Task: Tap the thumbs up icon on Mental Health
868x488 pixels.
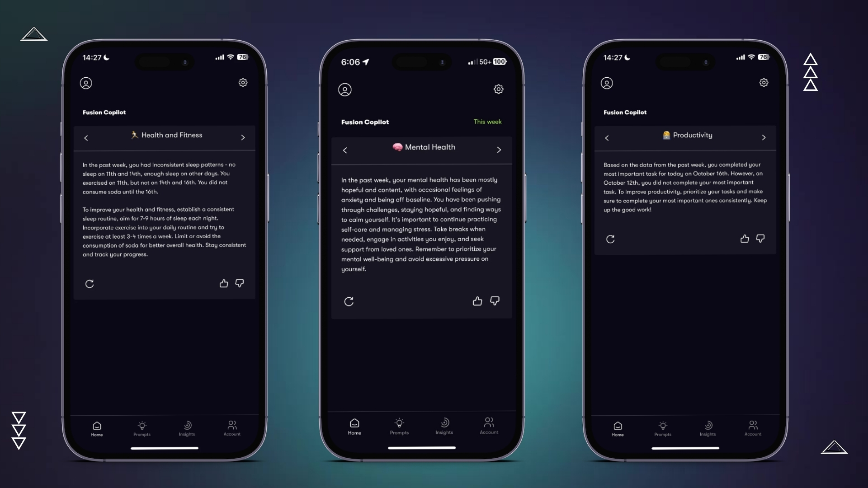Action: click(x=477, y=301)
